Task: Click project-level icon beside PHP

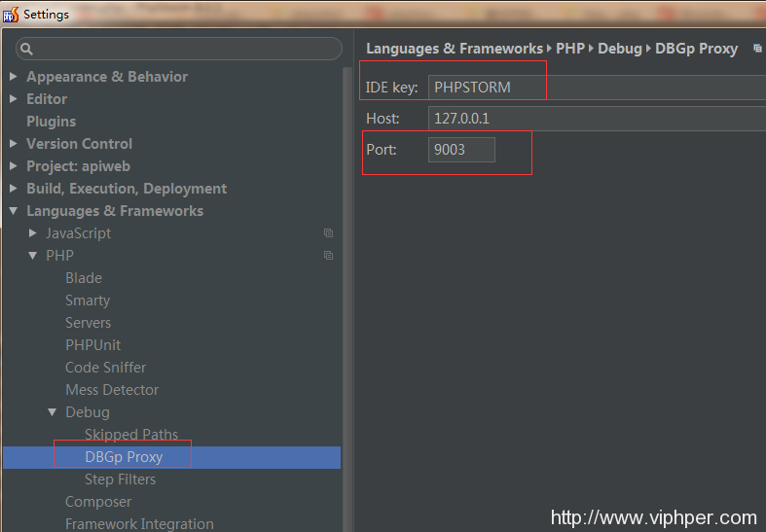Action: pos(328,255)
